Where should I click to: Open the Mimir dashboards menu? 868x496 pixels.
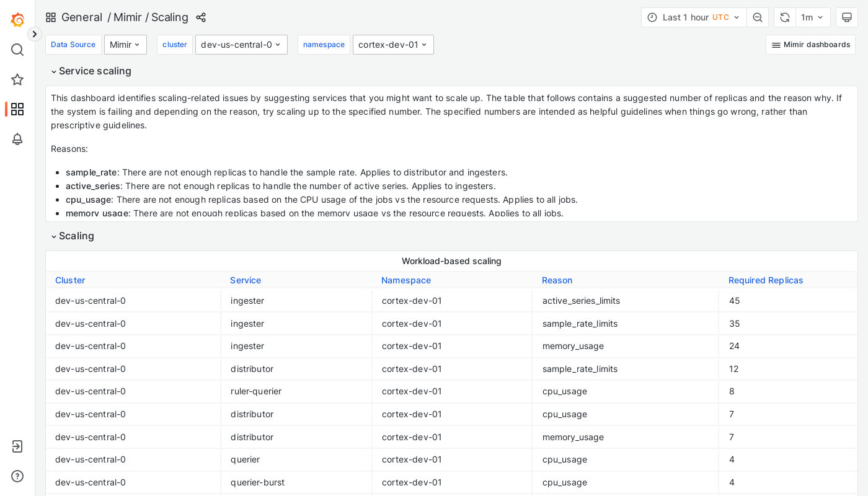[x=810, y=44]
